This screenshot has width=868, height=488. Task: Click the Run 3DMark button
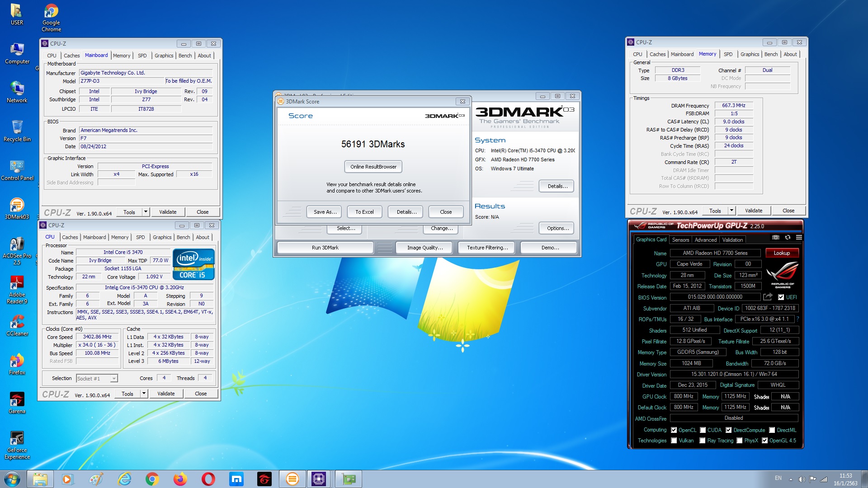[325, 248]
